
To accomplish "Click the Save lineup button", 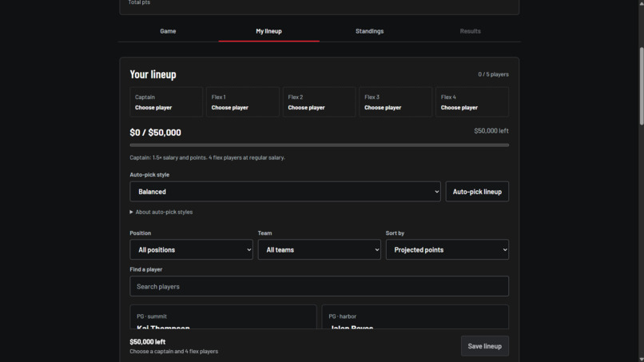I will click(485, 346).
